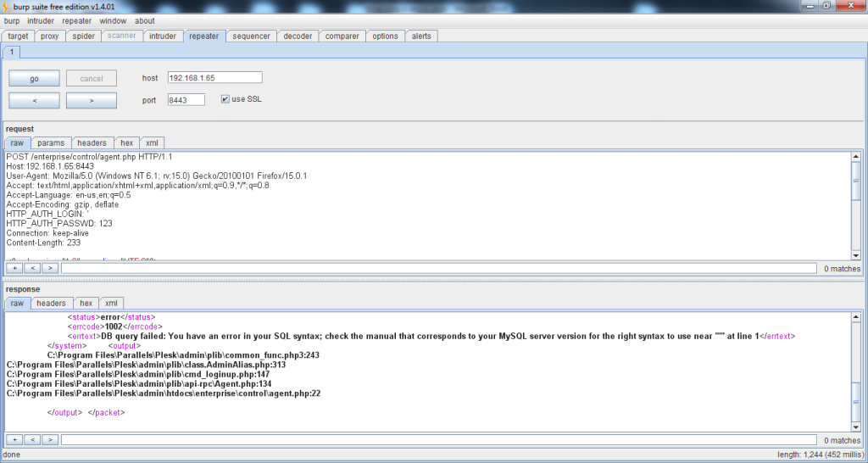
Task: Open the burp menu
Action: pos(12,21)
